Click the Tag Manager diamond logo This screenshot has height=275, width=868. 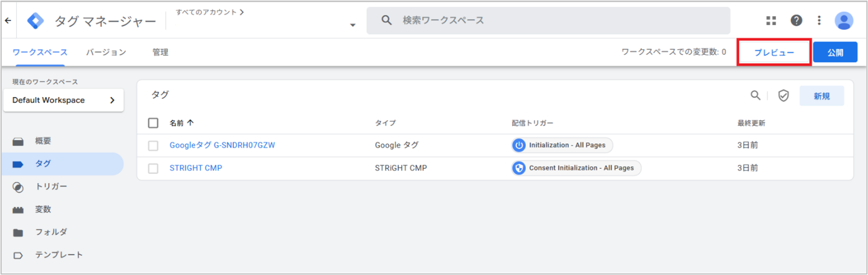(36, 21)
